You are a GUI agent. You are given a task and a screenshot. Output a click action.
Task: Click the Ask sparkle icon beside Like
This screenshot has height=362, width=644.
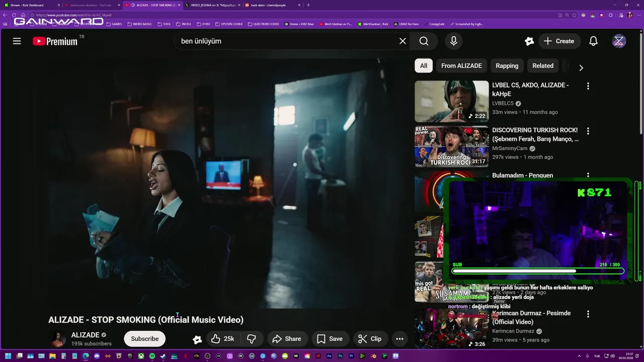(x=197, y=339)
